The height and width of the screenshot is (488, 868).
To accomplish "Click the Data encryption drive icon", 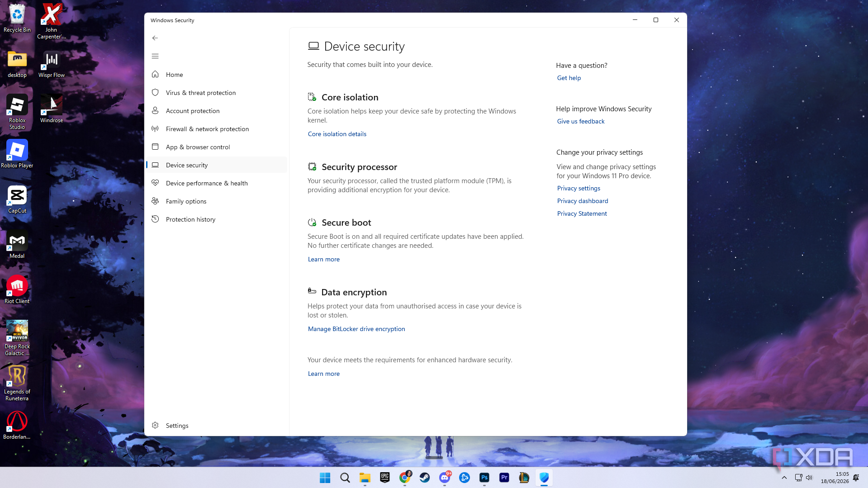I will (x=312, y=291).
